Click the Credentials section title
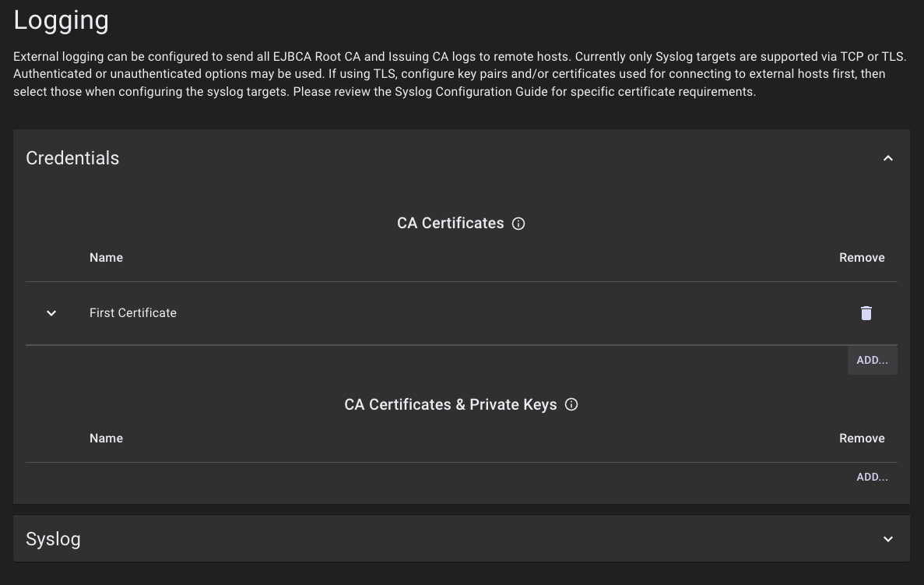Screen dimensions: 924x585 pos(72,158)
